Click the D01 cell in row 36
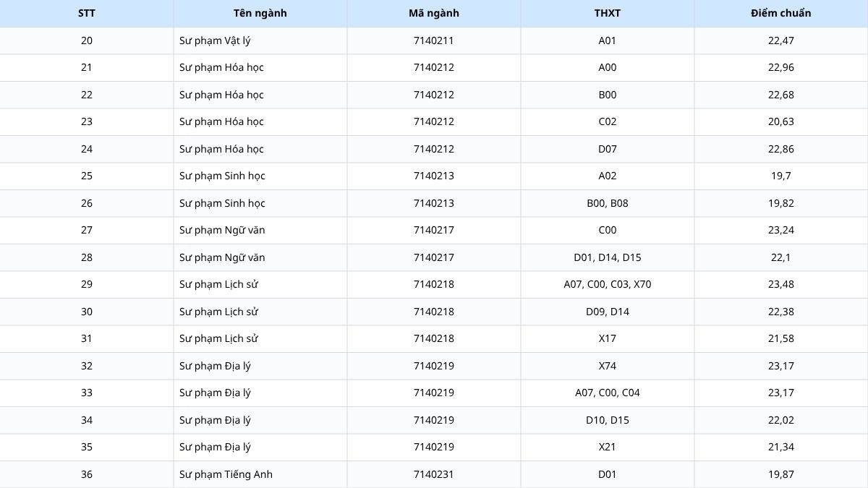 pos(608,474)
